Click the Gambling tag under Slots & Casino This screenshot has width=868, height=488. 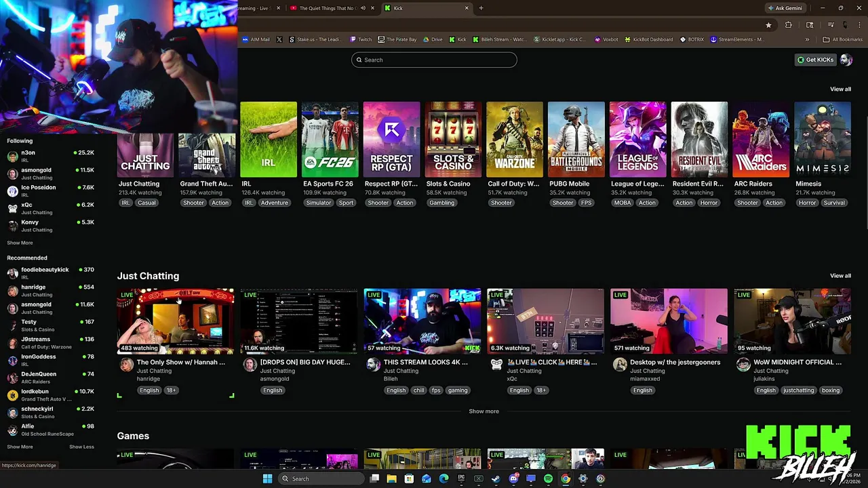pos(441,203)
